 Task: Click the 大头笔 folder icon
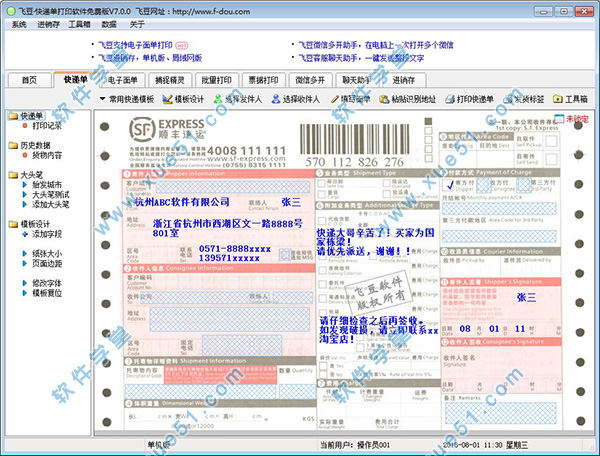click(x=13, y=175)
